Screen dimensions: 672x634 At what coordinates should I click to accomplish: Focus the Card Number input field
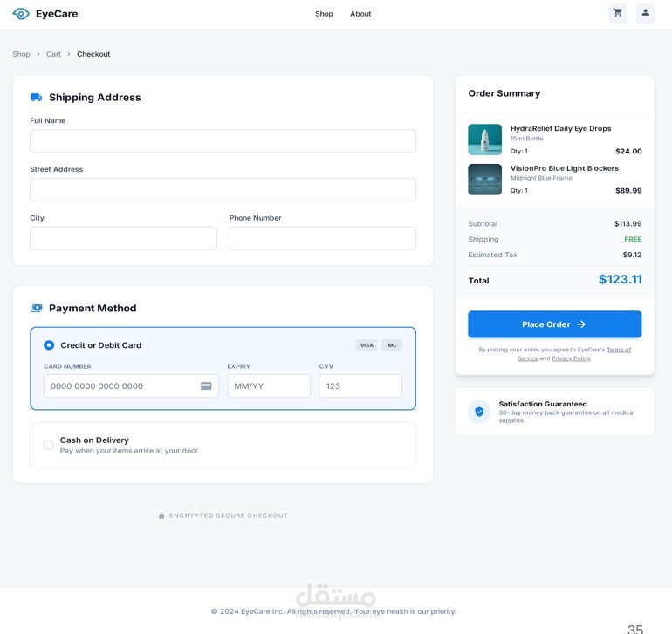[x=131, y=386]
